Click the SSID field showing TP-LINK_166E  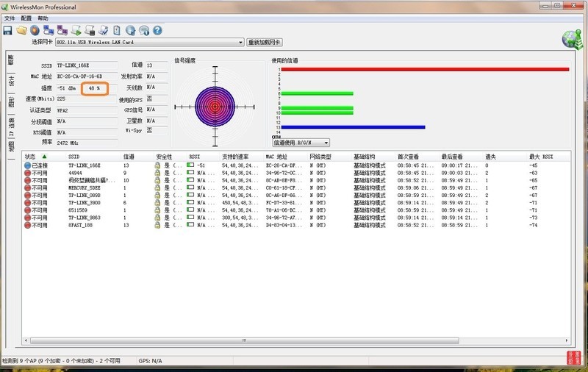[87, 65]
